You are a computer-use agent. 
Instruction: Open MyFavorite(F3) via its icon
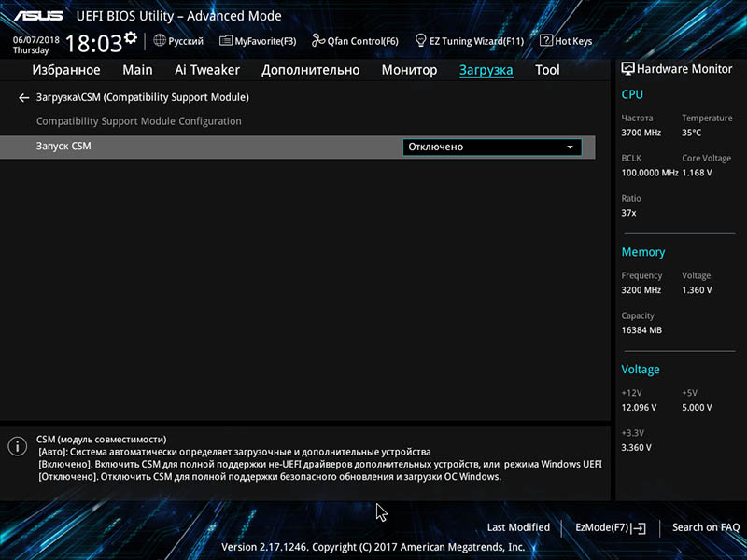226,41
